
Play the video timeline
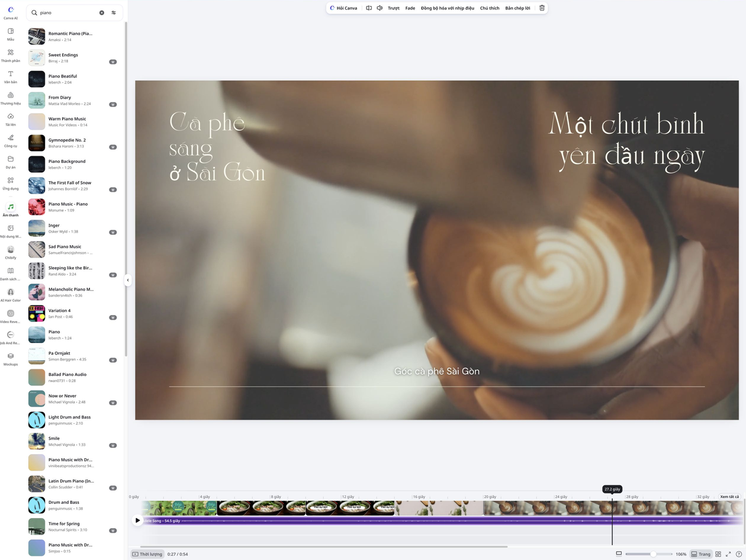coord(137,520)
